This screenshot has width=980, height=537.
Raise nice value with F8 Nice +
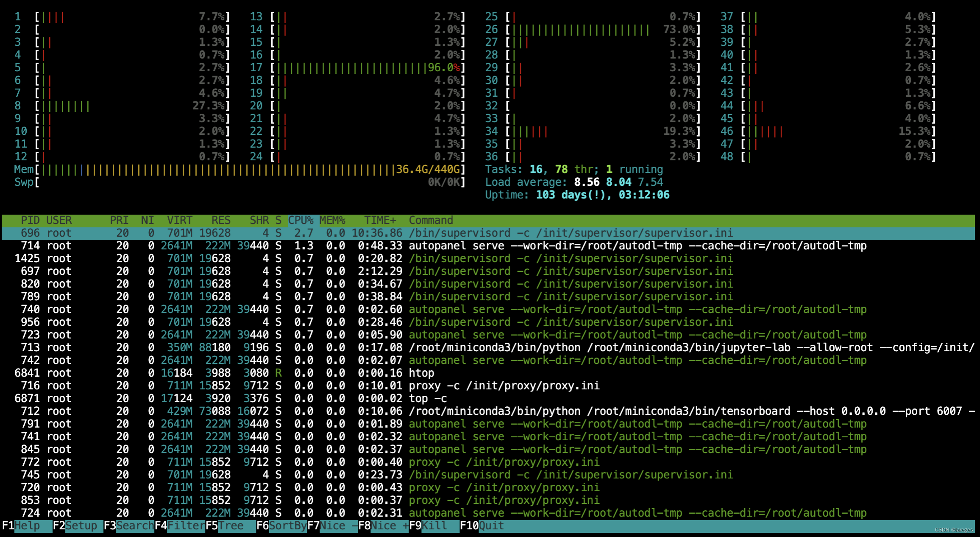tap(383, 526)
